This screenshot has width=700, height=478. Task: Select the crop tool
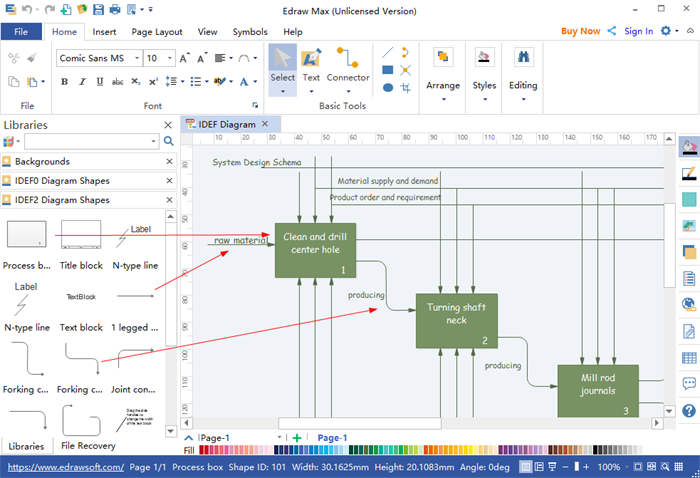click(x=406, y=88)
